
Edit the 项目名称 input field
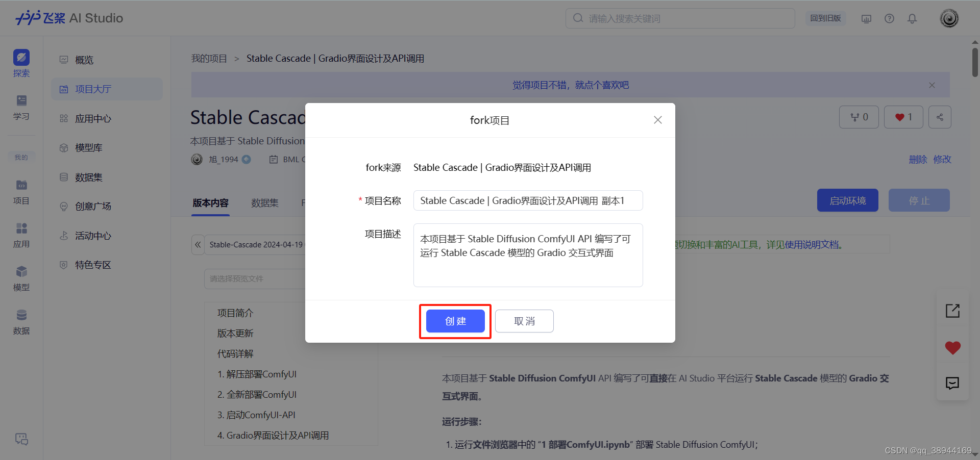(x=528, y=200)
